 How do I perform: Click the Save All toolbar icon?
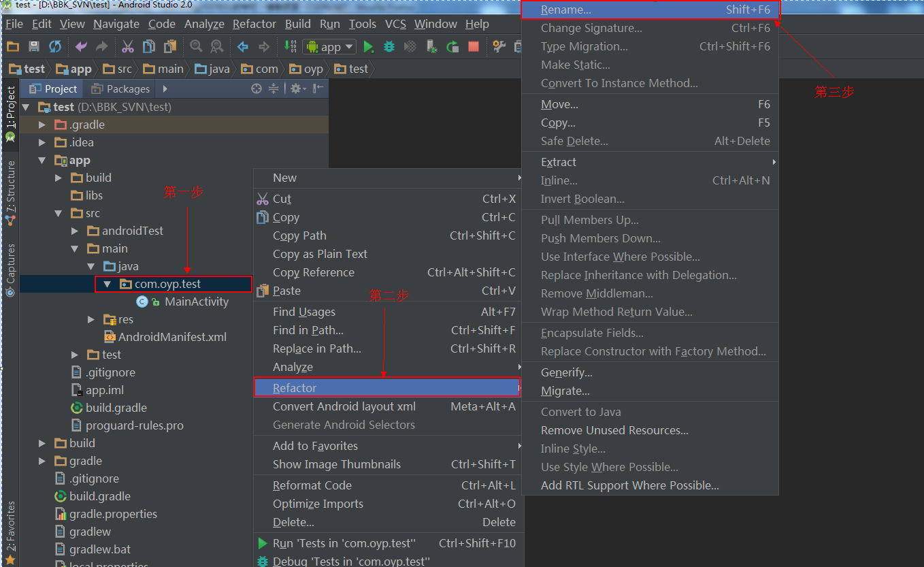point(34,46)
